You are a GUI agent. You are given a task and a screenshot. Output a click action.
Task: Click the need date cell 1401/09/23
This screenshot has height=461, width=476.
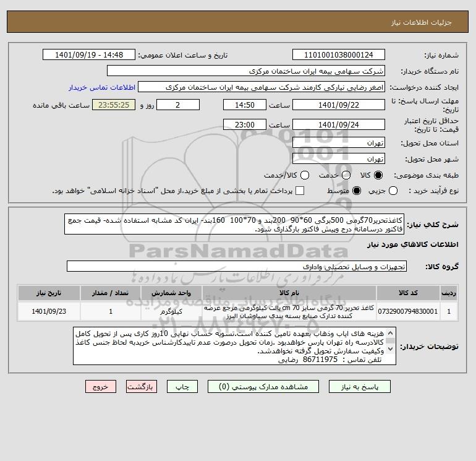(49, 311)
